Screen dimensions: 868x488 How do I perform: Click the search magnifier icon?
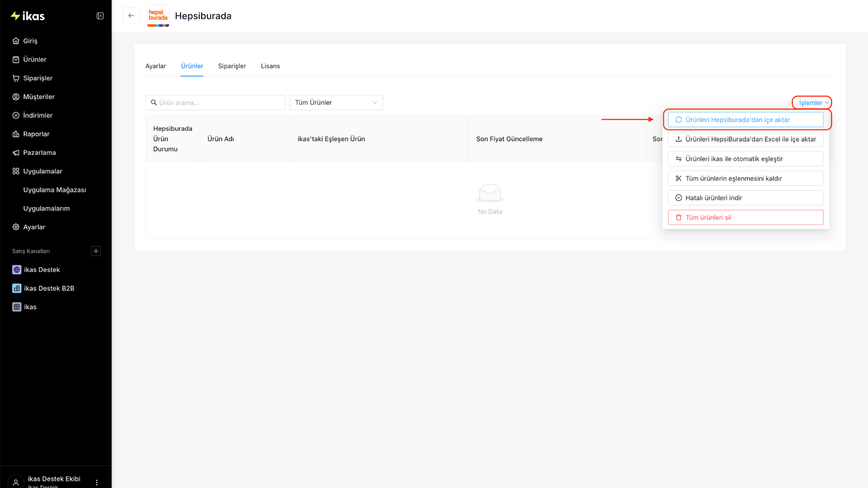coord(154,103)
